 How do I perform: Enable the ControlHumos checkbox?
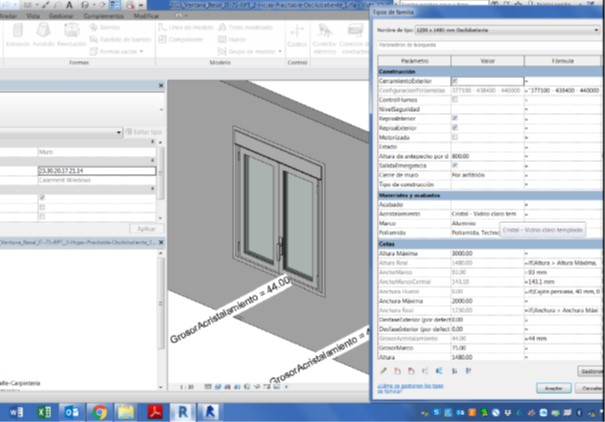455,100
